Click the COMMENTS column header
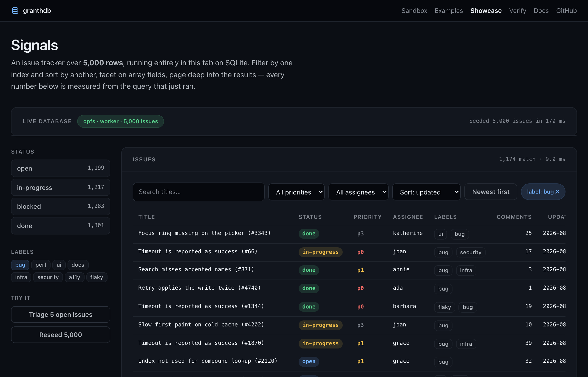This screenshot has height=377, width=588. (514, 217)
